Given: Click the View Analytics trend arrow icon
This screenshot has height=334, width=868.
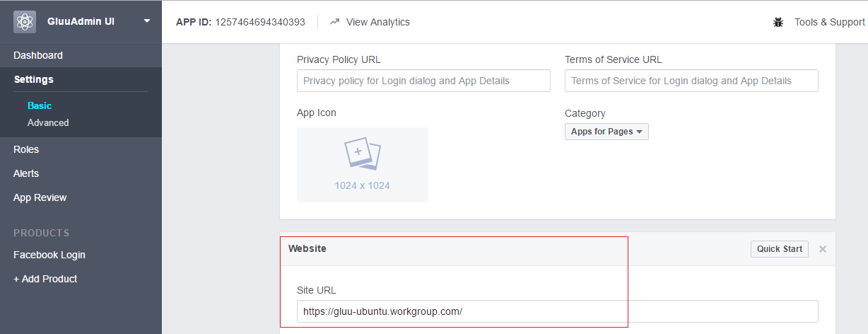Looking at the screenshot, I should [x=335, y=22].
